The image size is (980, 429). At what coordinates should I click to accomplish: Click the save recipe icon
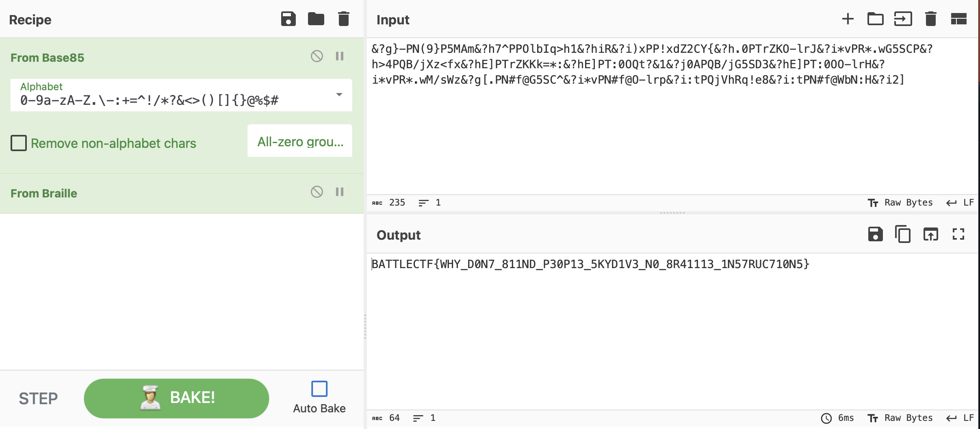click(x=288, y=19)
